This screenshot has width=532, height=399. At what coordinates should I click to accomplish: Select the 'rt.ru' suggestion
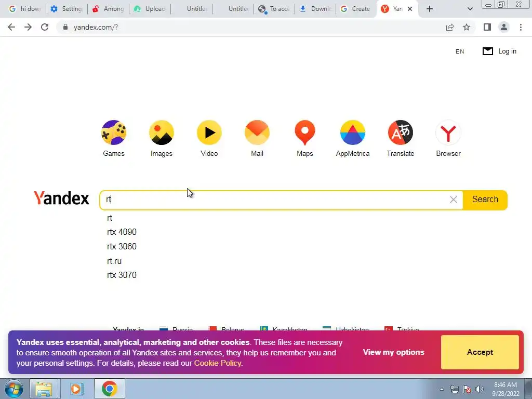click(114, 261)
